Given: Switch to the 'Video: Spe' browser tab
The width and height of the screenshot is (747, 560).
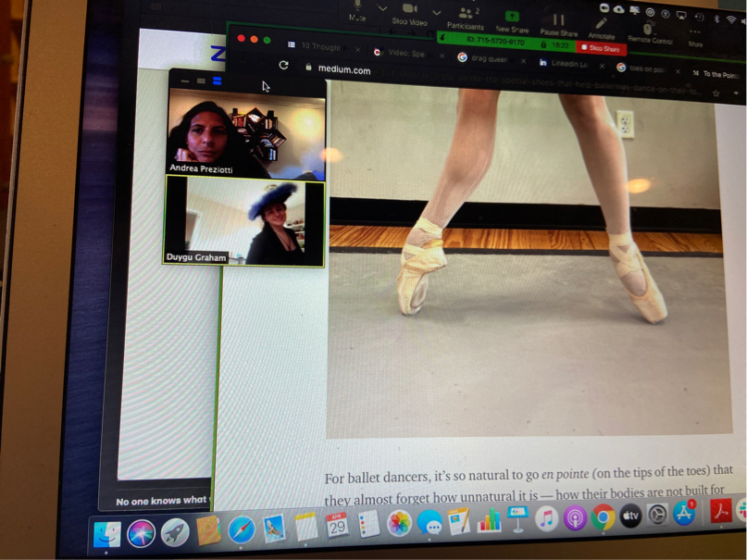Looking at the screenshot, I should (x=405, y=53).
